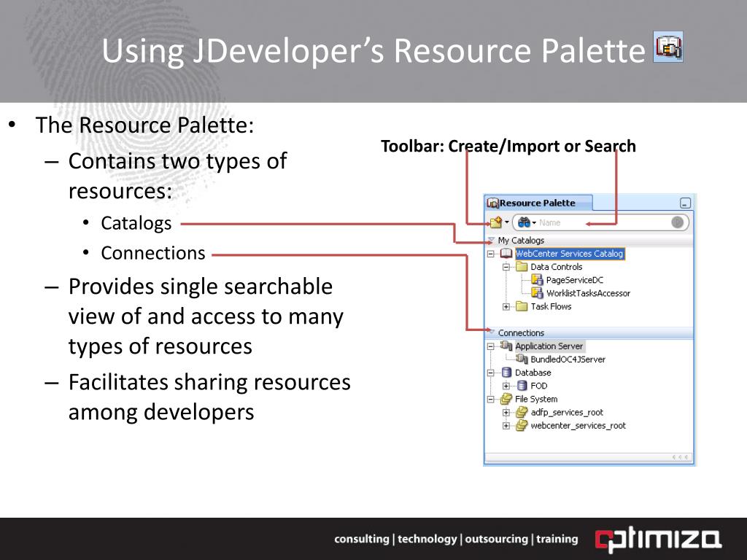Click the binoculars search icon
The width and height of the screenshot is (747, 560).
point(524,222)
